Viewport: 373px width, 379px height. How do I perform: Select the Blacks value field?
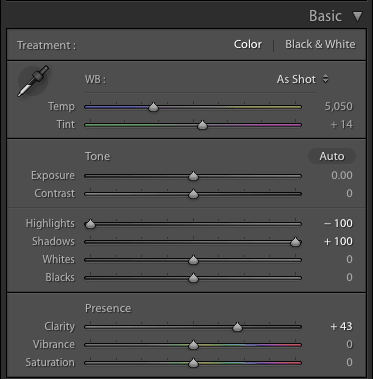(x=349, y=277)
